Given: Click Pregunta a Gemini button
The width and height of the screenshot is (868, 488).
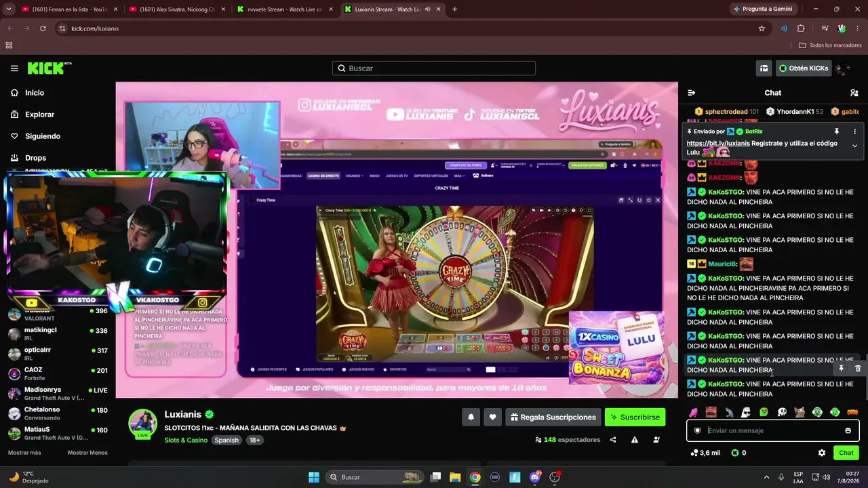Looking at the screenshot, I should click(x=762, y=9).
